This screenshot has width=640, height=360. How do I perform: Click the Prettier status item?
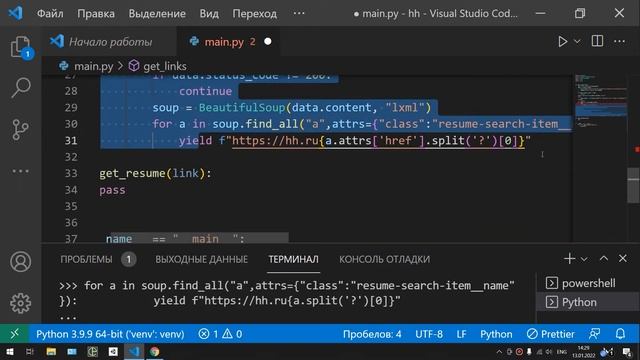pos(550,334)
